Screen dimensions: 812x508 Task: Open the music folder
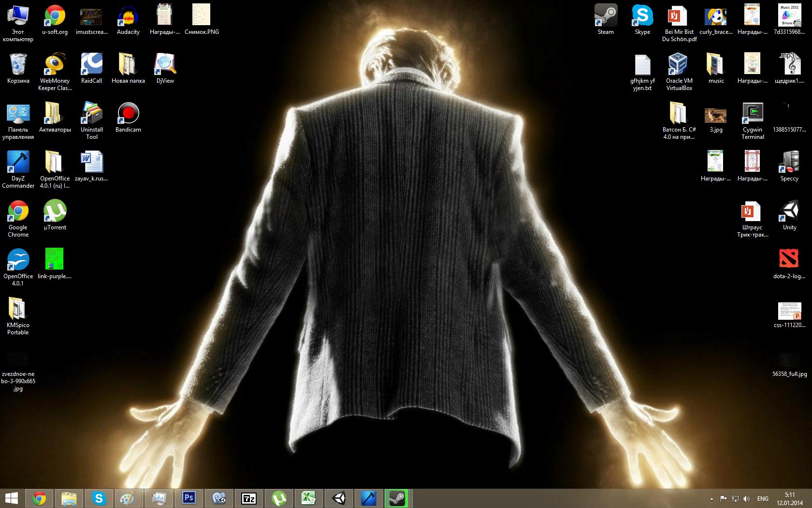[x=716, y=68]
